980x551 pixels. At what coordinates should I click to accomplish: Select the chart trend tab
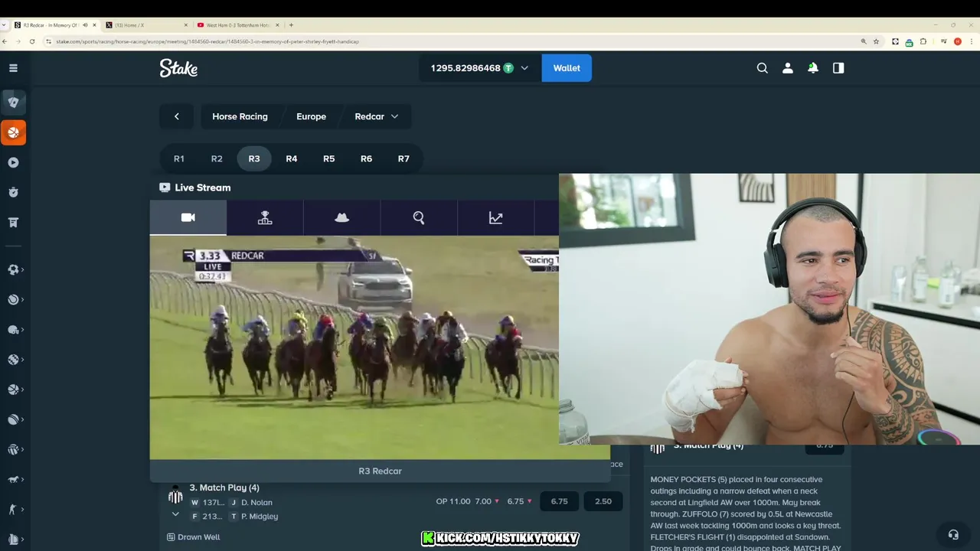tap(496, 217)
